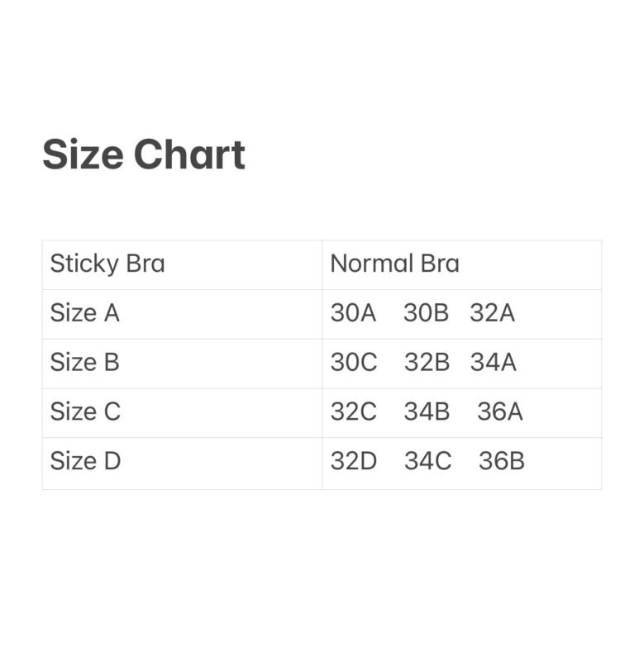Select the 32C size value

(354, 411)
